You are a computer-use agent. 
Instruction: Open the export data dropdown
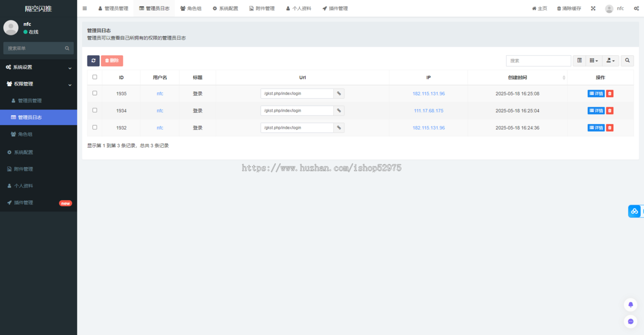pos(610,61)
